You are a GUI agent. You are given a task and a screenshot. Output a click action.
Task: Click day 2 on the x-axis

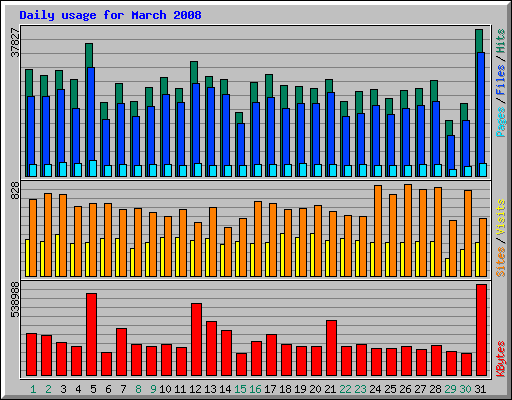48,389
